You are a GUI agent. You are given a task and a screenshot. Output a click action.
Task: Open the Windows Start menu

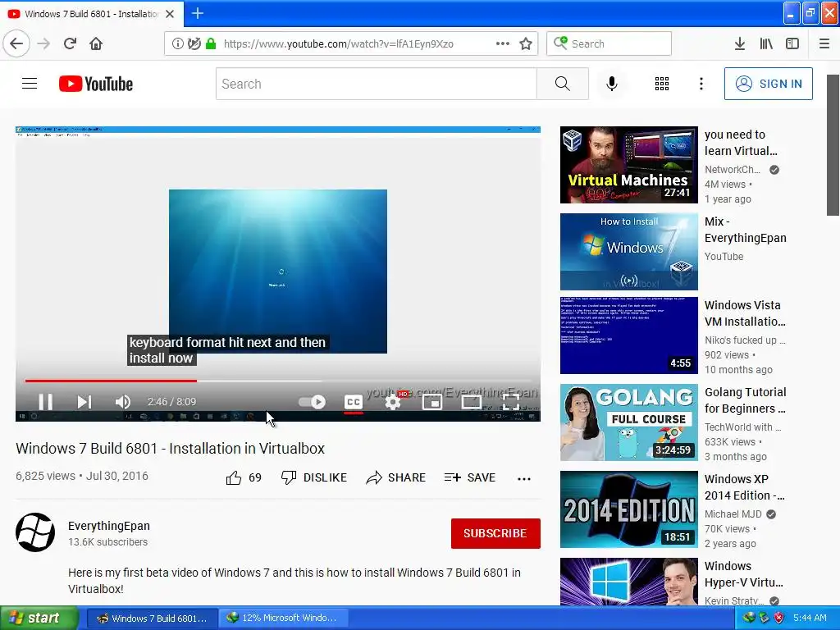39,619
